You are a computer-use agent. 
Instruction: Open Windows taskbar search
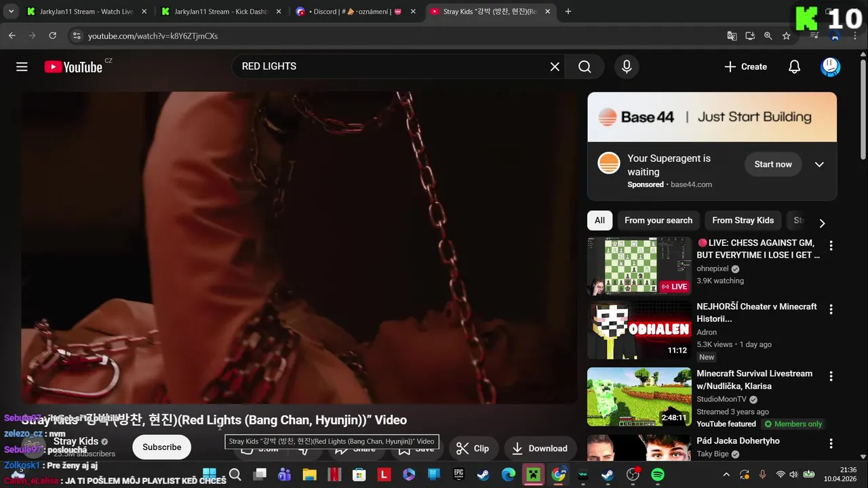235,474
